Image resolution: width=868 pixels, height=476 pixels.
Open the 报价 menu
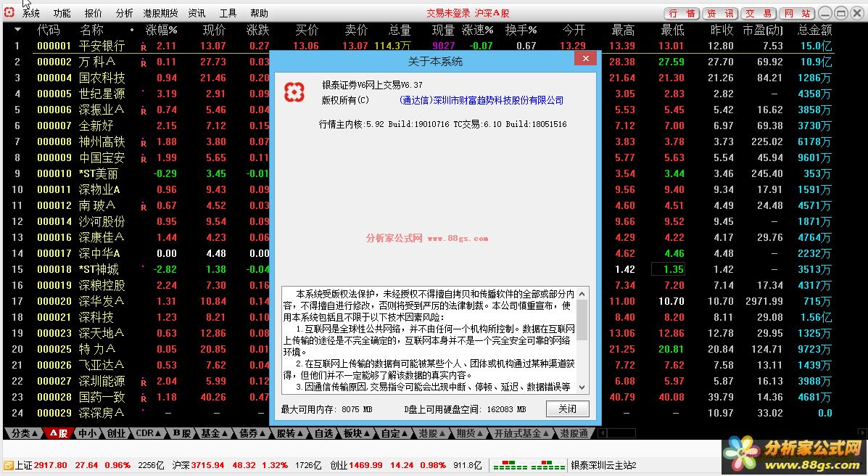(94, 13)
